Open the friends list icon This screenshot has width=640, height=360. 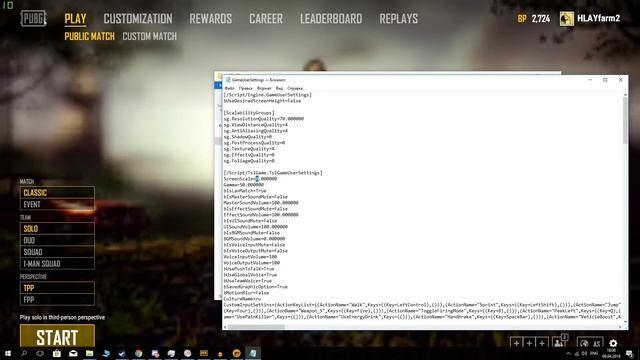pos(559,342)
